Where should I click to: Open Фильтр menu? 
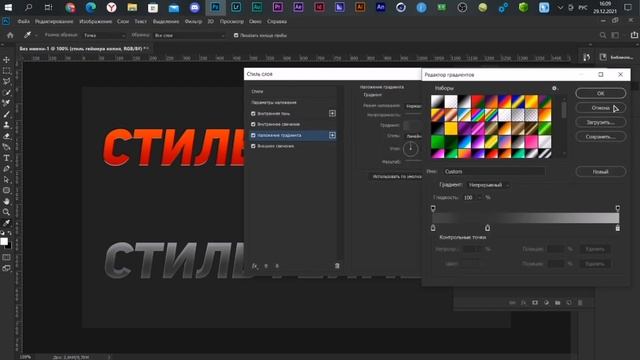pos(193,22)
